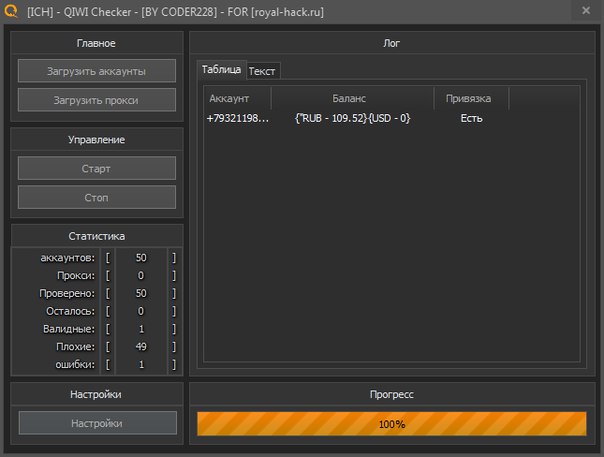Image resolution: width=604 pixels, height=457 pixels.
Task: Click the Загрузить прокси button
Action: [x=97, y=100]
